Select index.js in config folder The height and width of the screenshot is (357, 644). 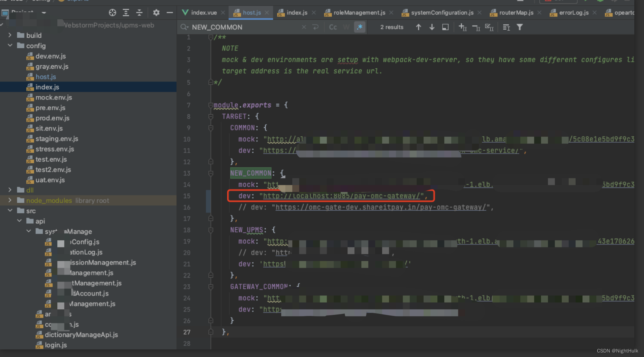point(47,87)
